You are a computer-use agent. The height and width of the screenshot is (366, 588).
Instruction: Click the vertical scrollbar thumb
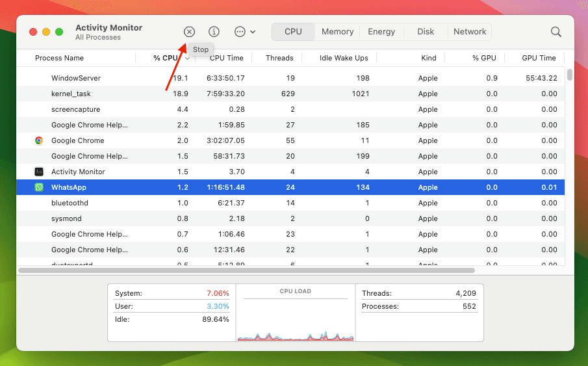point(570,75)
